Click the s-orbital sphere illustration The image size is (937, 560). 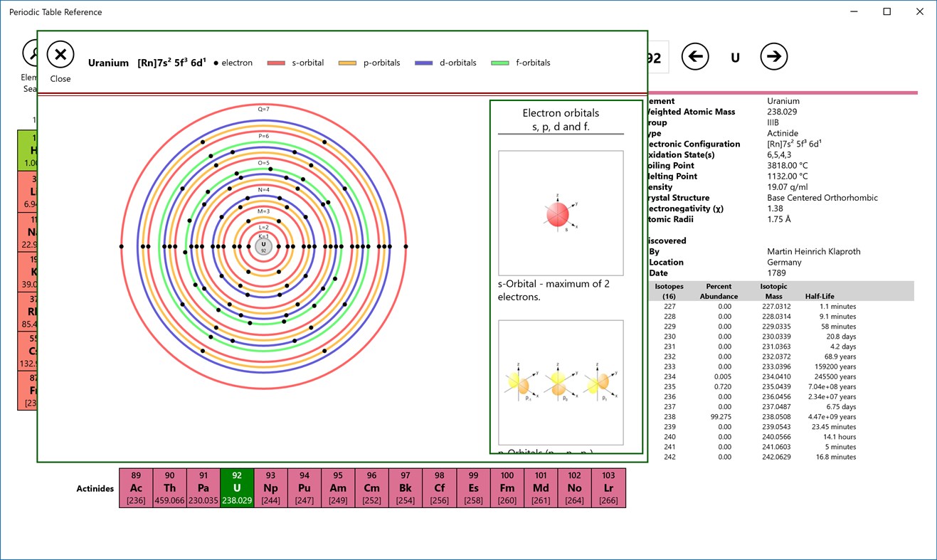coord(557,213)
